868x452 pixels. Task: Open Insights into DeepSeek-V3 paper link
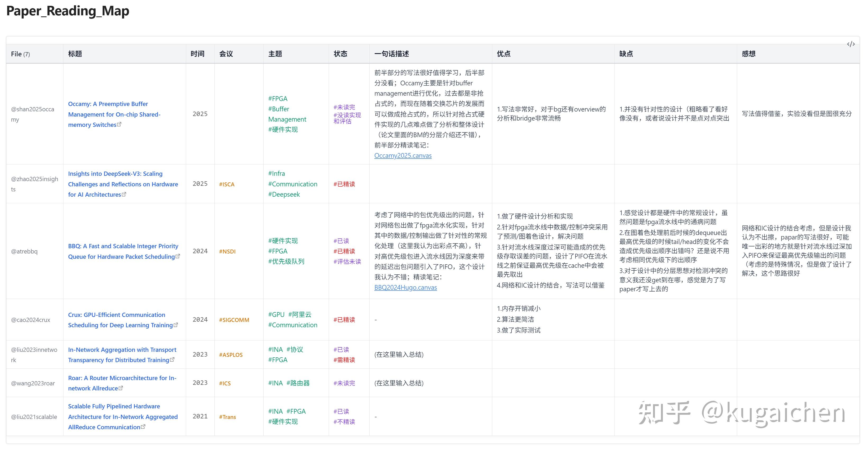coord(123,184)
